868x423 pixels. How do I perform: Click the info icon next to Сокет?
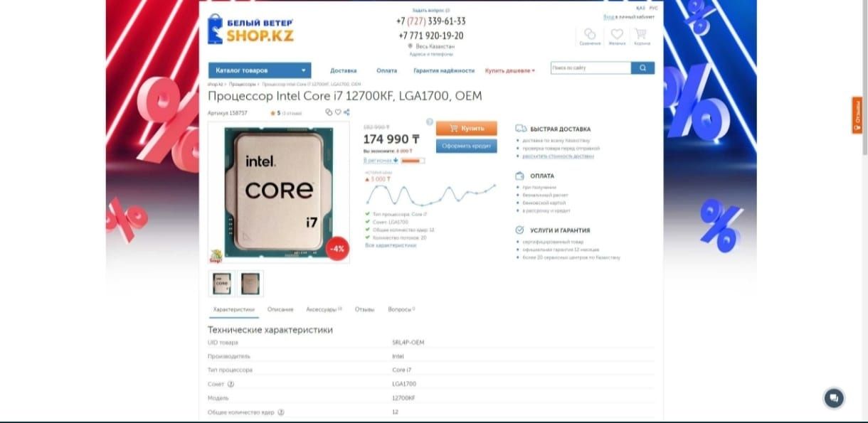pos(231,384)
